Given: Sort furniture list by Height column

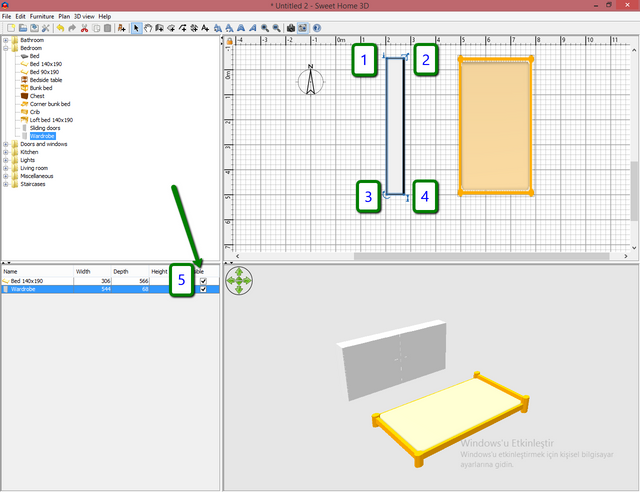Looking at the screenshot, I should (160, 272).
